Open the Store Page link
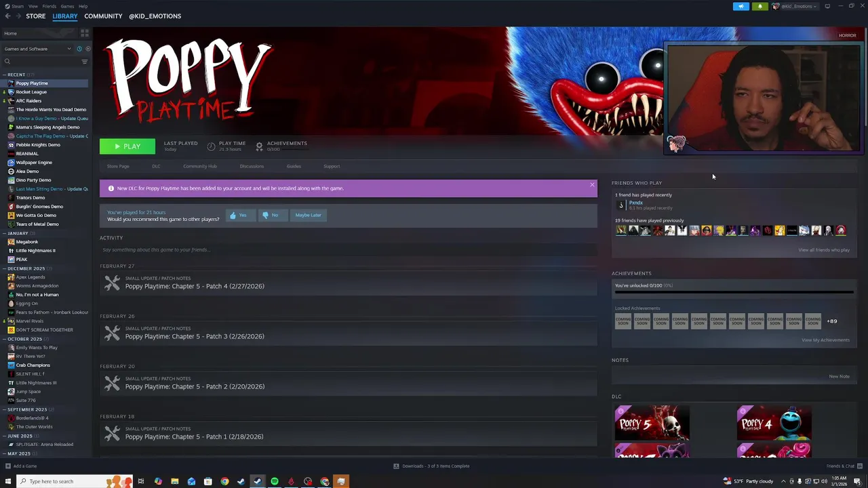The image size is (868, 488). 118,166
